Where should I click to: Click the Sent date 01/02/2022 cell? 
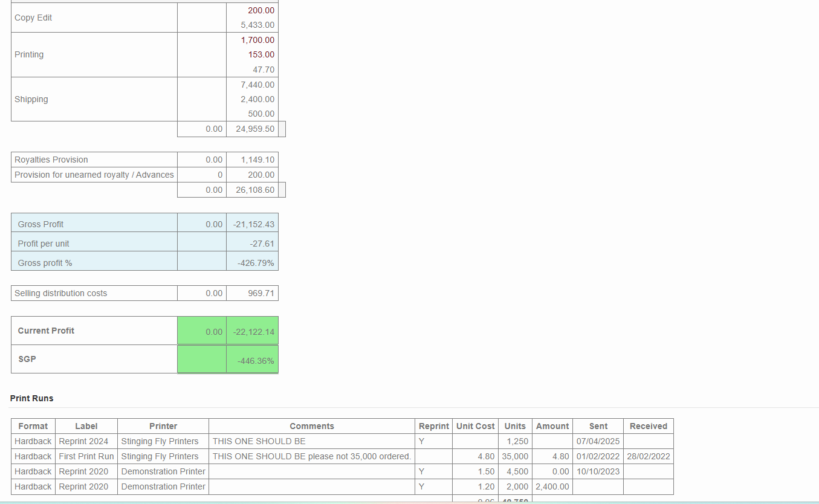point(597,456)
